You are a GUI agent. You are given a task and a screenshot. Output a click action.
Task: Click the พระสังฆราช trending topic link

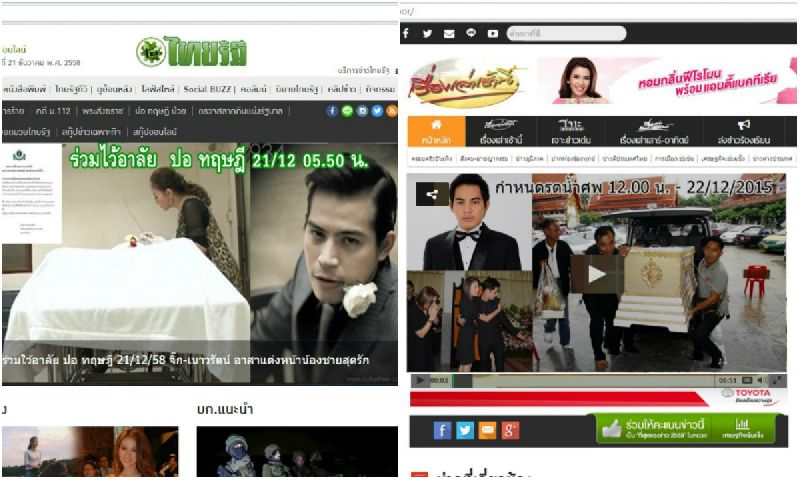tap(103, 111)
